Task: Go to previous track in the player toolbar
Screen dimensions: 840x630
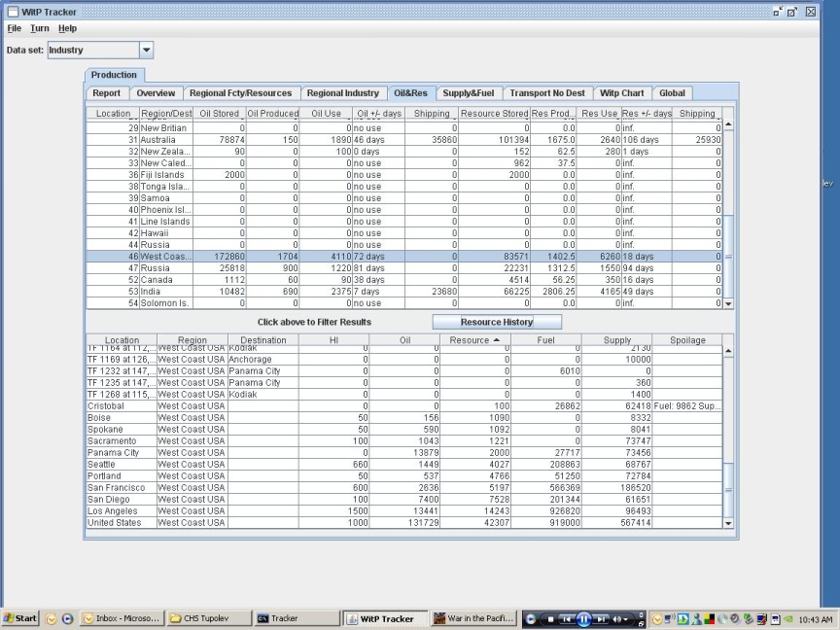Action: tap(566, 617)
